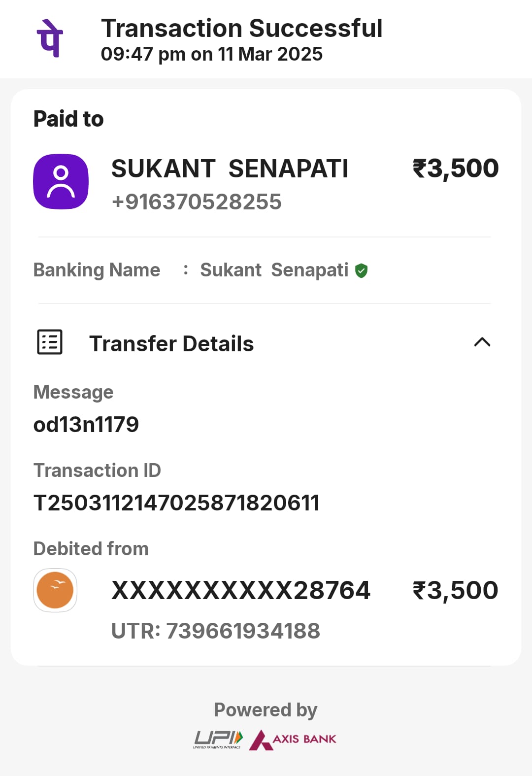
Task: Collapse Transfer Details with chevron arrow
Action: 482,342
